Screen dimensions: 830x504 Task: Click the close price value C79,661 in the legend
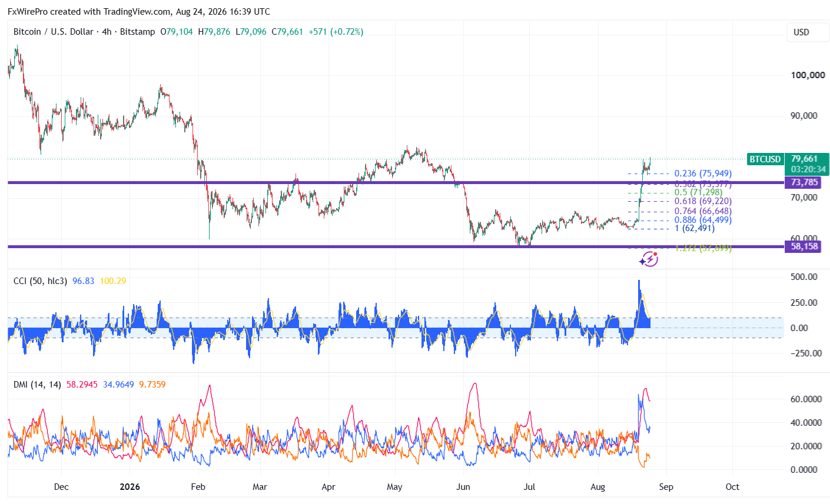tap(287, 32)
